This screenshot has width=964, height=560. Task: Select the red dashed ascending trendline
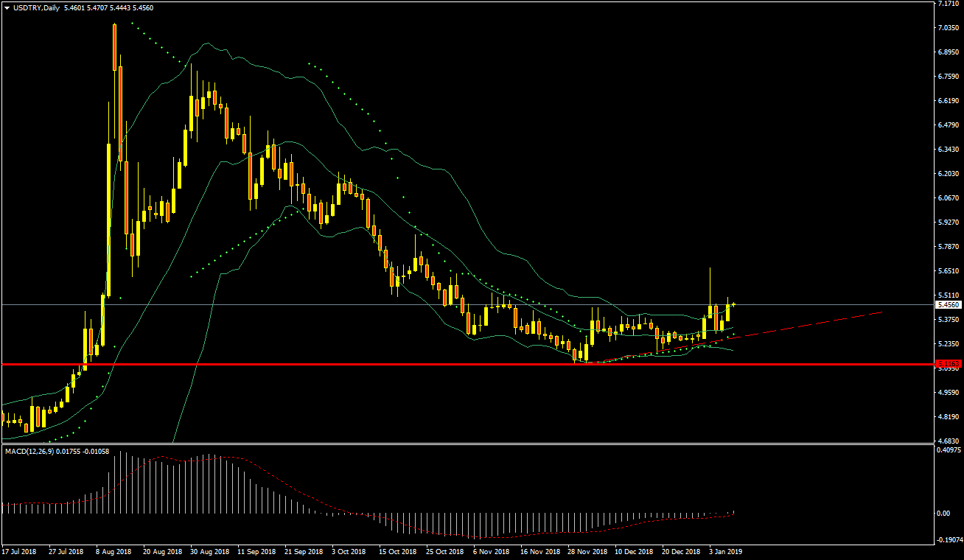(811, 323)
